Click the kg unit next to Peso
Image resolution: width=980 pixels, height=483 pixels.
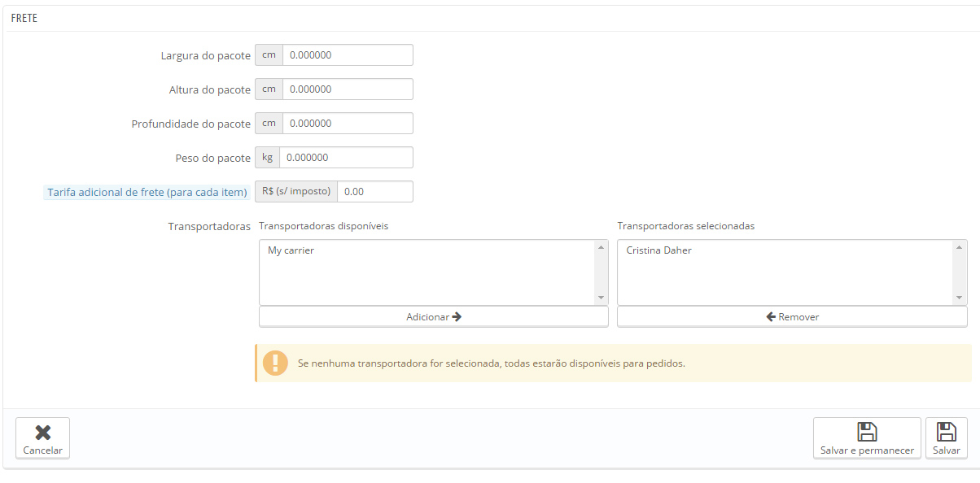(267, 157)
